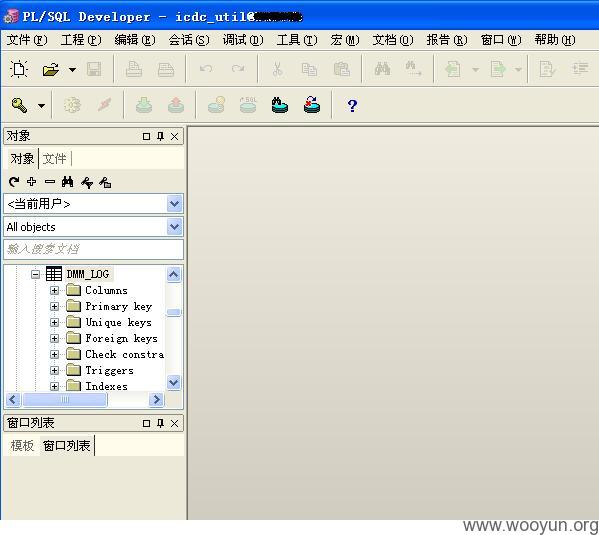The height and width of the screenshot is (535, 599).
Task: Click the Log on key icon
Action: (x=19, y=105)
